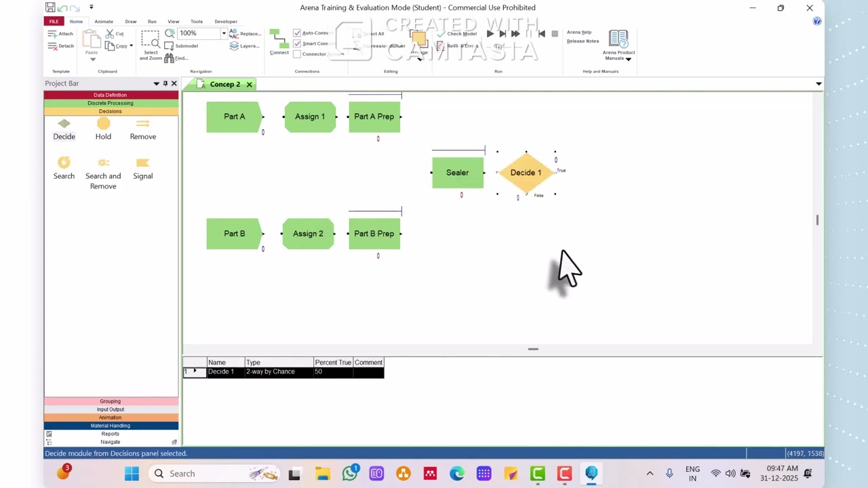
Task: Switch to the Developer ribbon tab
Action: coord(226,21)
